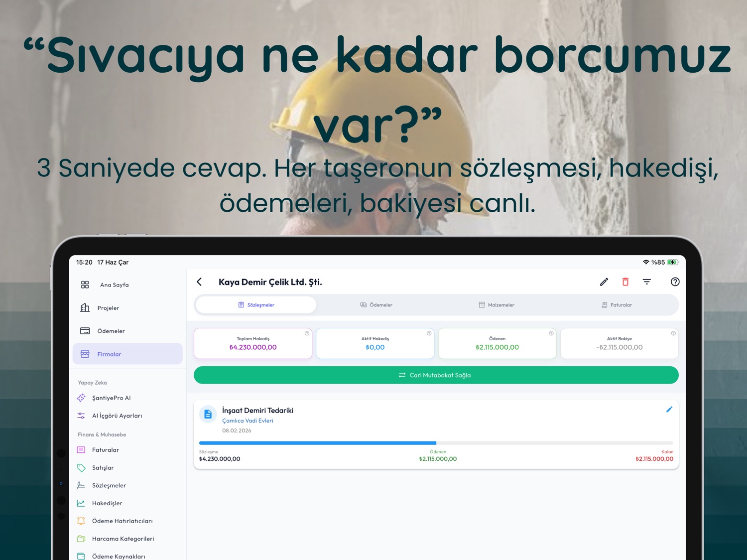Switch to the Faturalar tab
The width and height of the screenshot is (747, 560).
pyautogui.click(x=617, y=305)
